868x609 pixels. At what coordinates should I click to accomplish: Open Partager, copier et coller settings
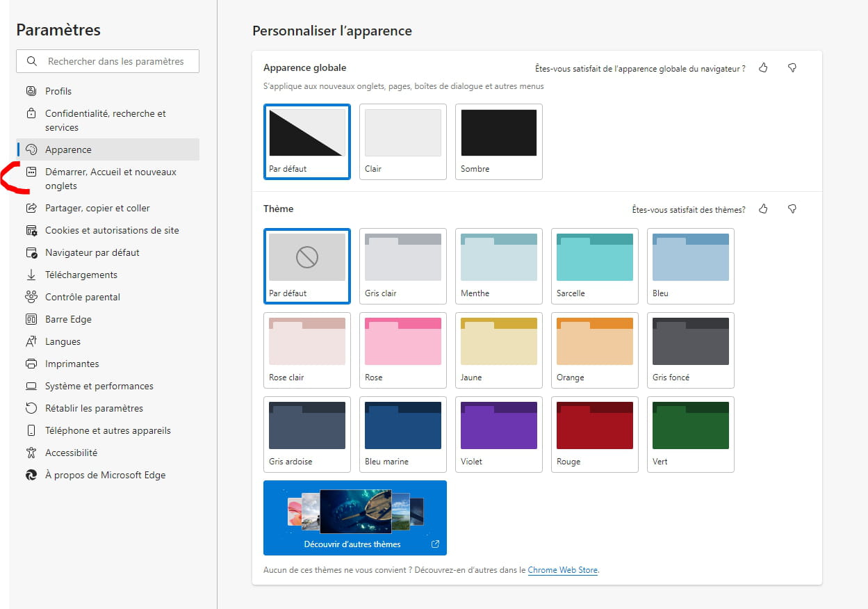108,208
